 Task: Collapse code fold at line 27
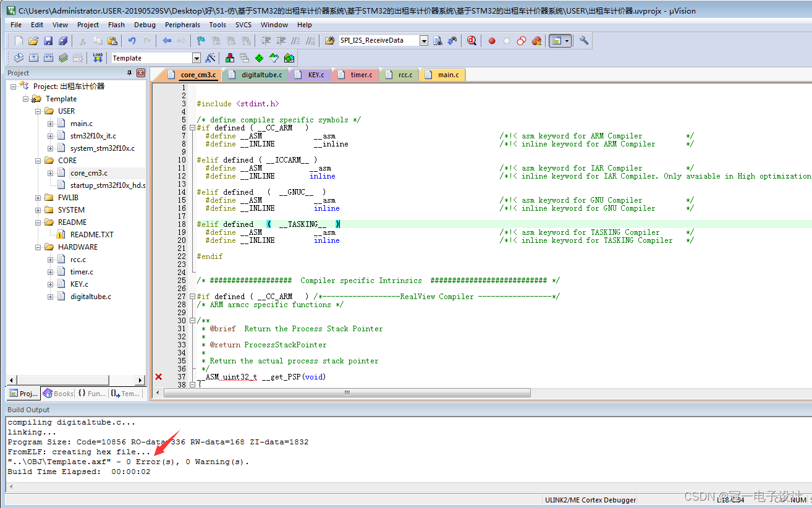192,297
